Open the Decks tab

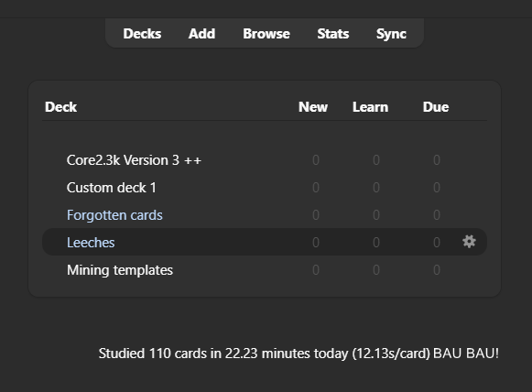click(142, 34)
